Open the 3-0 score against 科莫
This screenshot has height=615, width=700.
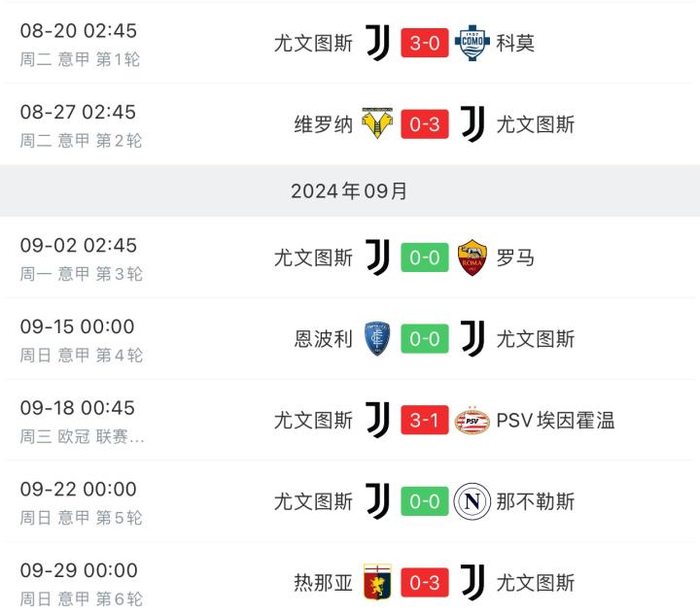click(x=425, y=44)
